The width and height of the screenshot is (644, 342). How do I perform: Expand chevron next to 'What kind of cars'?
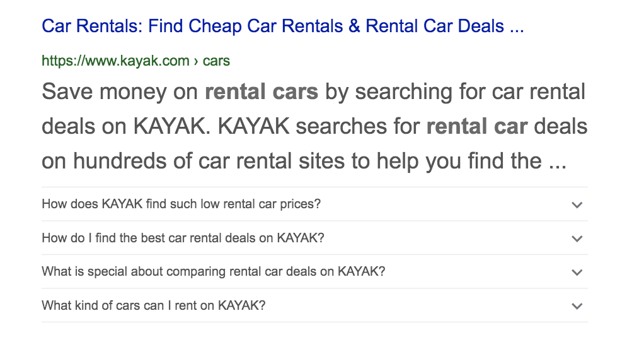576,306
